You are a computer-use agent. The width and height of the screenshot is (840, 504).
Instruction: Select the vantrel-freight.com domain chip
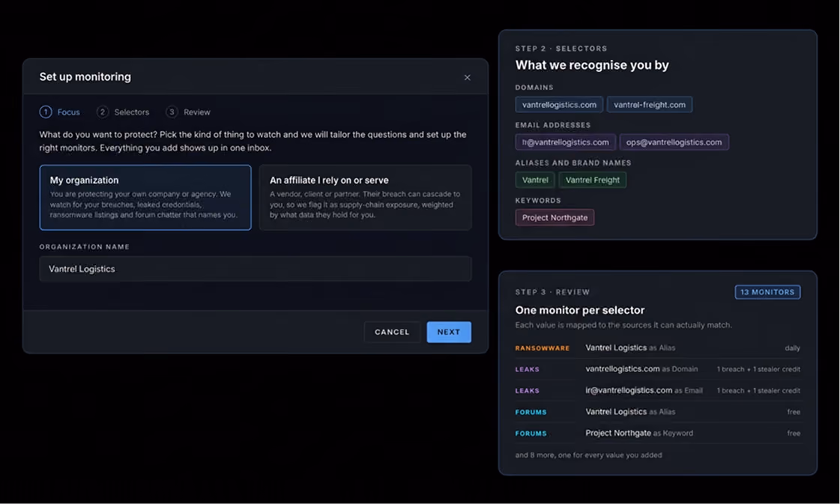point(649,104)
